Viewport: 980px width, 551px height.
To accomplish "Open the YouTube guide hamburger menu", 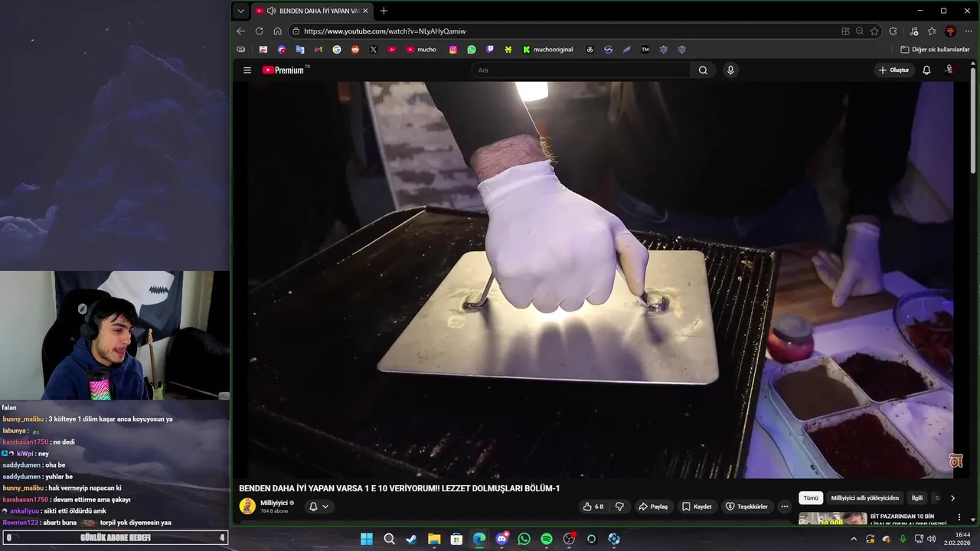I will click(247, 70).
